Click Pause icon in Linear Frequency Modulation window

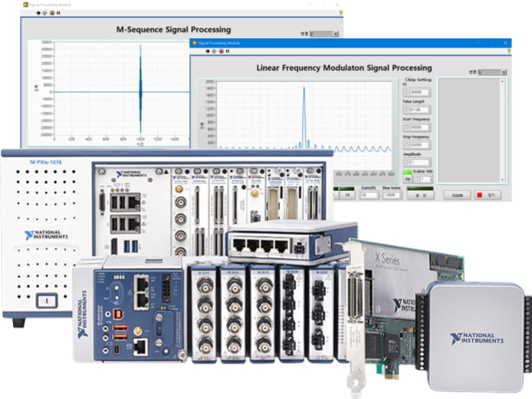(228, 51)
